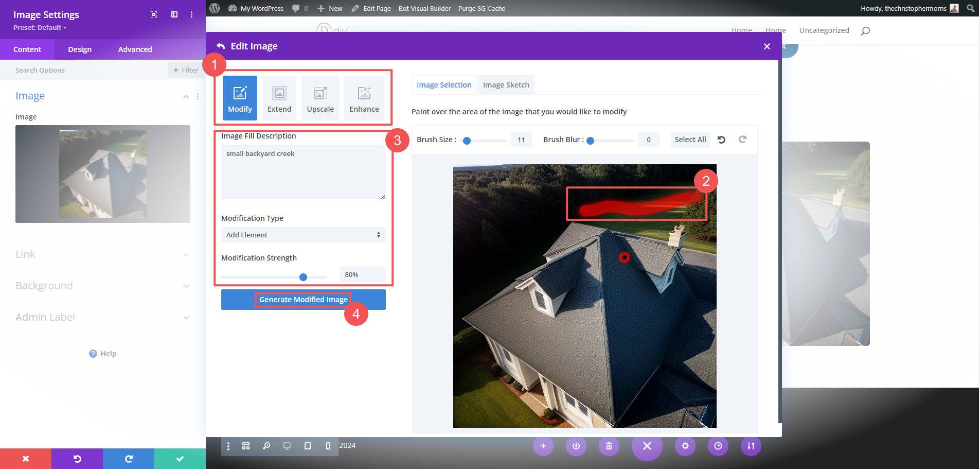This screenshot has height=469, width=980.
Task: Open the Modification Type dropdown
Action: (303, 235)
